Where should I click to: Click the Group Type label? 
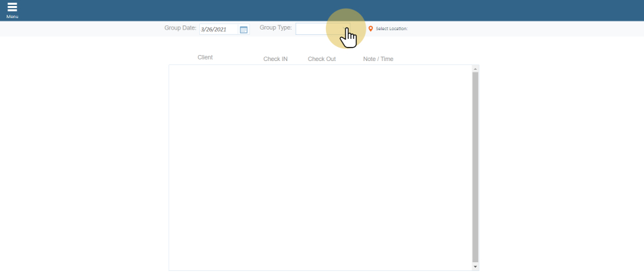pos(276,28)
